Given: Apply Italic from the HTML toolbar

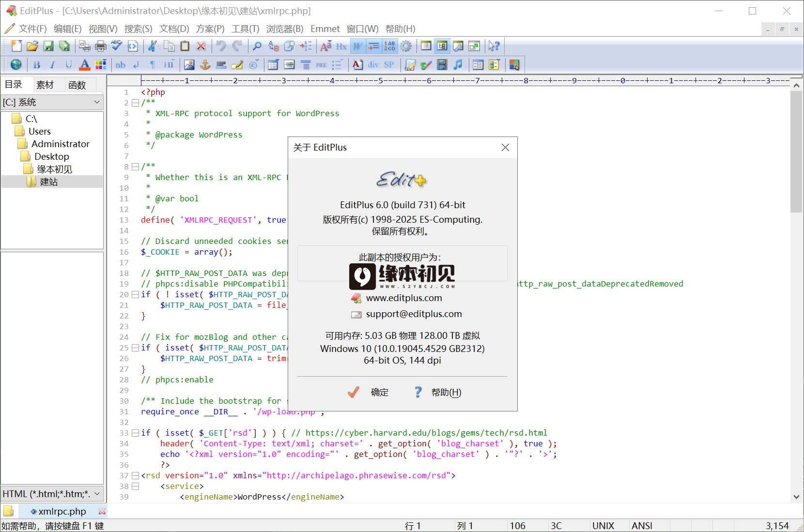Looking at the screenshot, I should [x=53, y=64].
